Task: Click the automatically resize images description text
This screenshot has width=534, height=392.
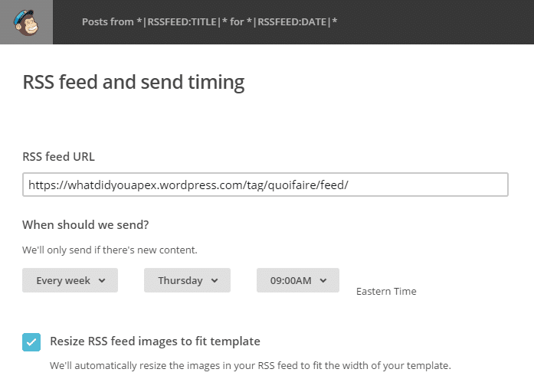Action: pos(251,366)
